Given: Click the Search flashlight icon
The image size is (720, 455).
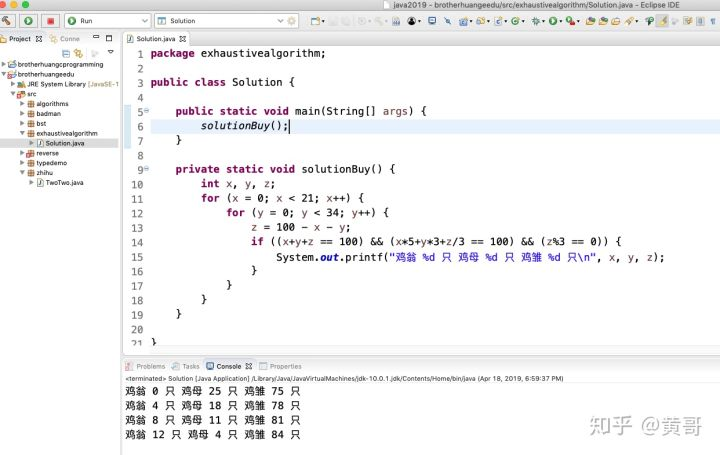Looking at the screenshot, I should click(x=629, y=21).
